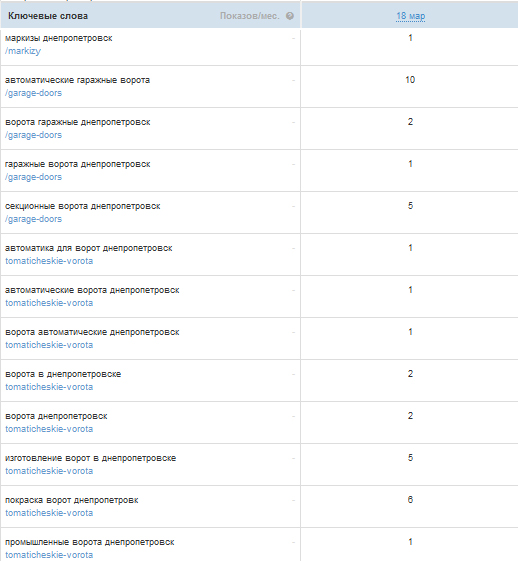The height and width of the screenshot is (561, 518).
Task: Select keyword маркизы днепропетровск
Action: coord(59,38)
